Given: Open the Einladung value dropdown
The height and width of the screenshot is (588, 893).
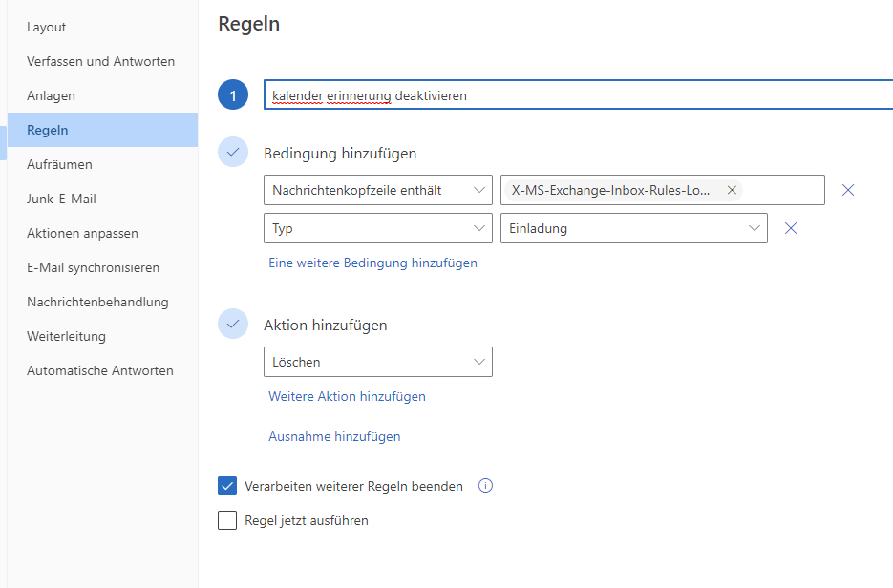Looking at the screenshot, I should 633,228.
